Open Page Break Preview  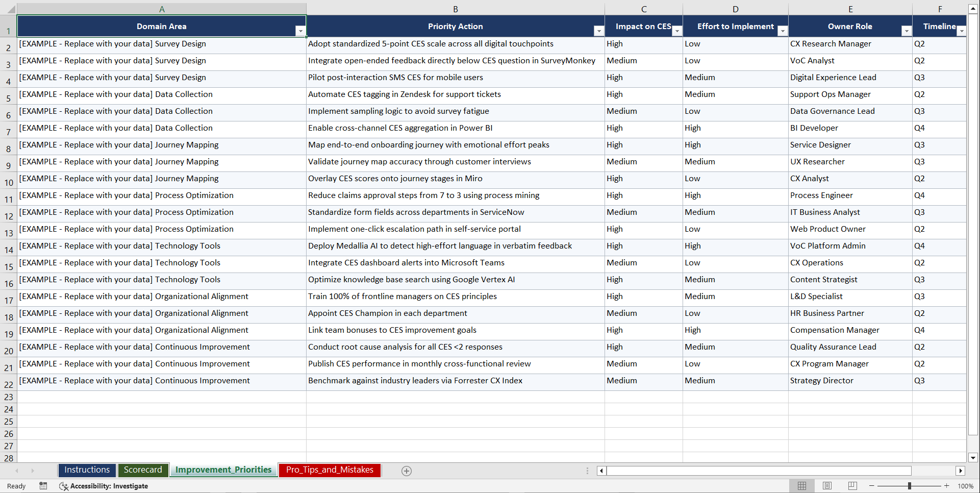pos(852,486)
